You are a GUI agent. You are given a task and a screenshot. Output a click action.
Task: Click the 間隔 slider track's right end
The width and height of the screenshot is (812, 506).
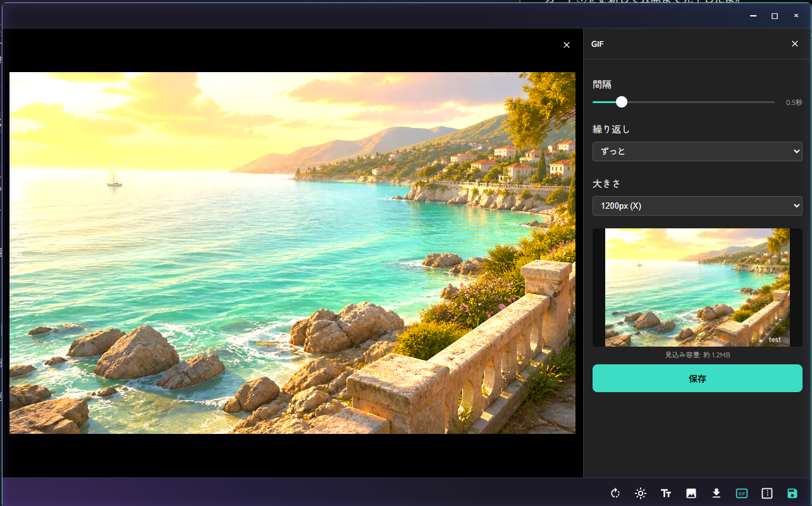point(773,102)
